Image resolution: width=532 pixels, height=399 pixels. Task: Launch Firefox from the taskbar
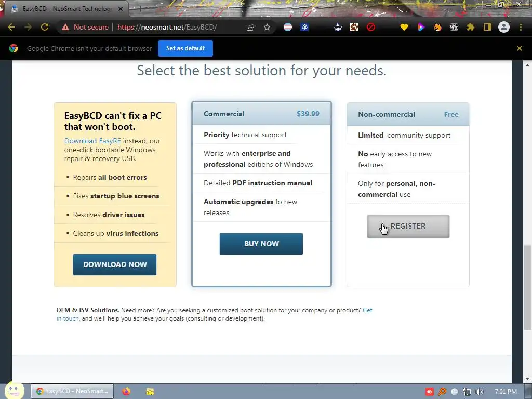(126, 391)
